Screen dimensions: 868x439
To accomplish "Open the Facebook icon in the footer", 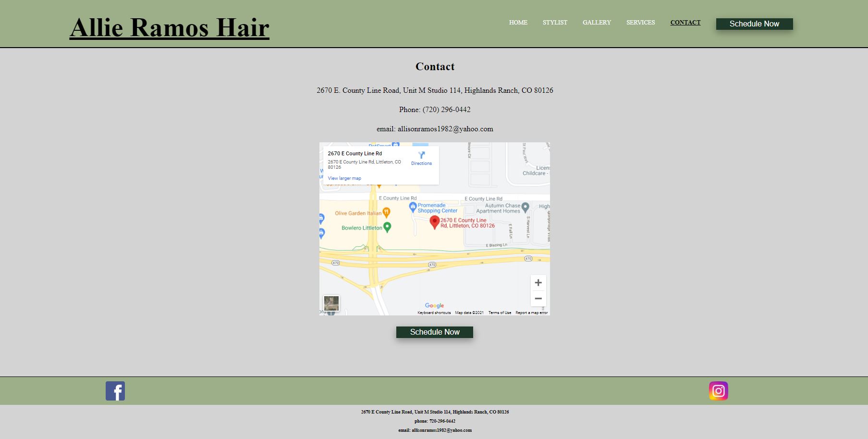I will point(115,391).
